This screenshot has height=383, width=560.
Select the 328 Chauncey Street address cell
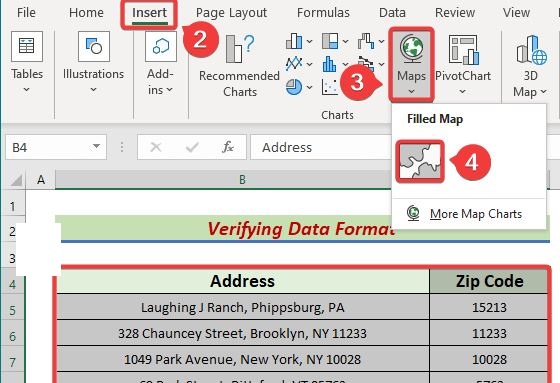(x=242, y=333)
